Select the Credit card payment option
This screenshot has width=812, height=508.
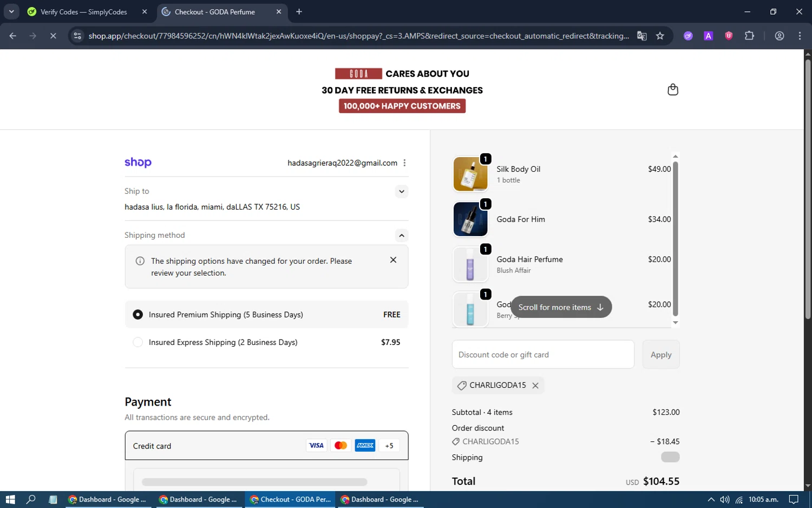click(x=266, y=446)
